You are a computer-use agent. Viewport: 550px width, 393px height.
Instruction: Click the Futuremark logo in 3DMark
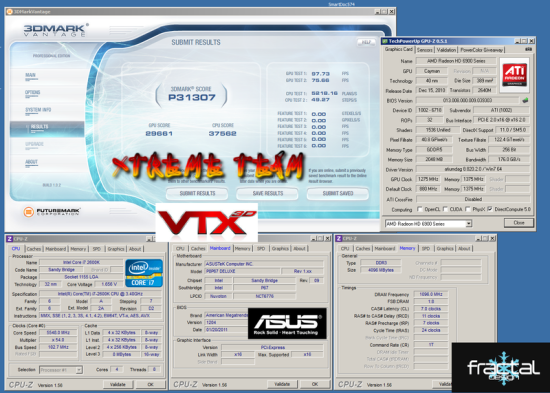(52, 212)
